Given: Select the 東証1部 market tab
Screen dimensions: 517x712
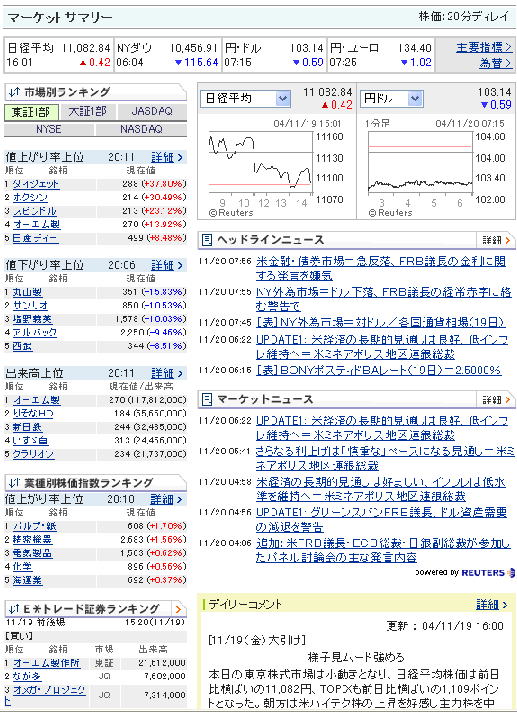Looking at the screenshot, I should 31,112.
